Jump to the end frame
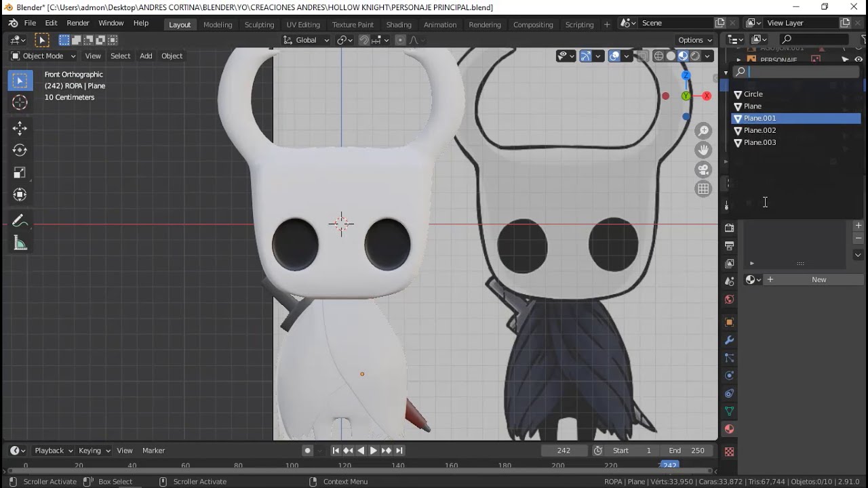Image resolution: width=868 pixels, height=488 pixels. coord(399,450)
